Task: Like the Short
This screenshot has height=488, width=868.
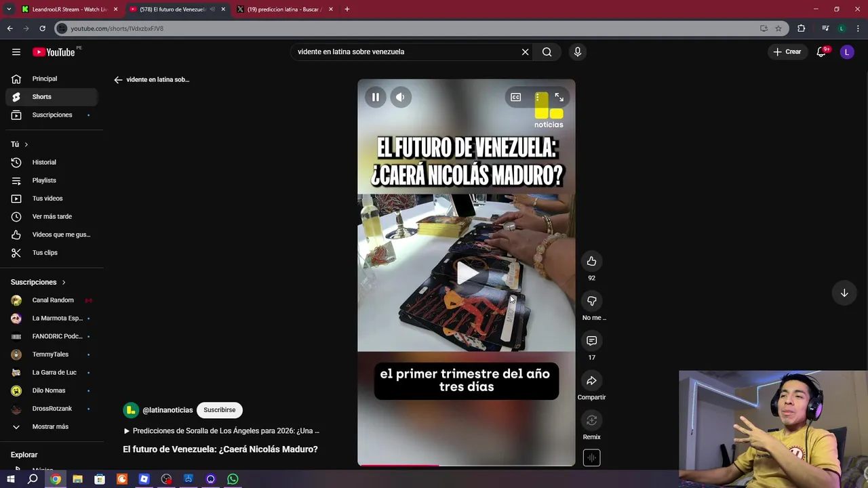Action: click(x=591, y=261)
